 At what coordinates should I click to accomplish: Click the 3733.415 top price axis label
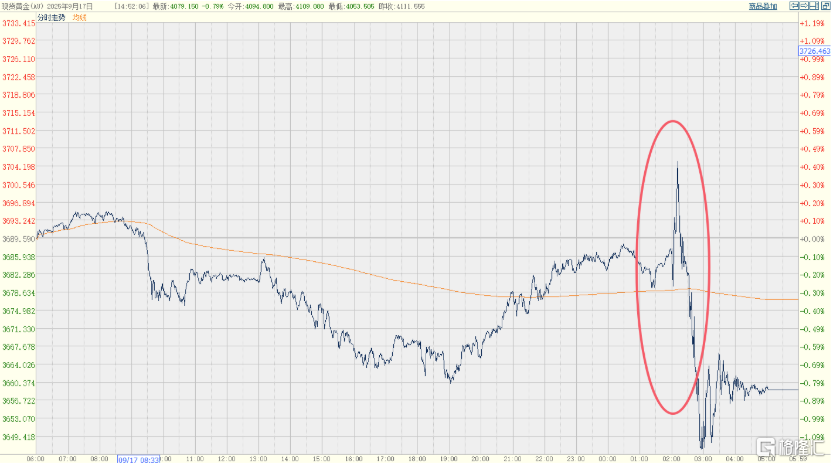pyautogui.click(x=19, y=22)
